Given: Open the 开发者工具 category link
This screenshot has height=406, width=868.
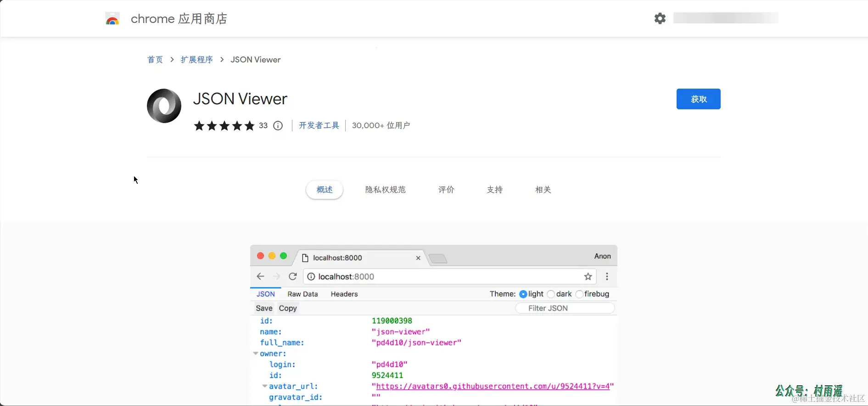Looking at the screenshot, I should click(x=319, y=125).
